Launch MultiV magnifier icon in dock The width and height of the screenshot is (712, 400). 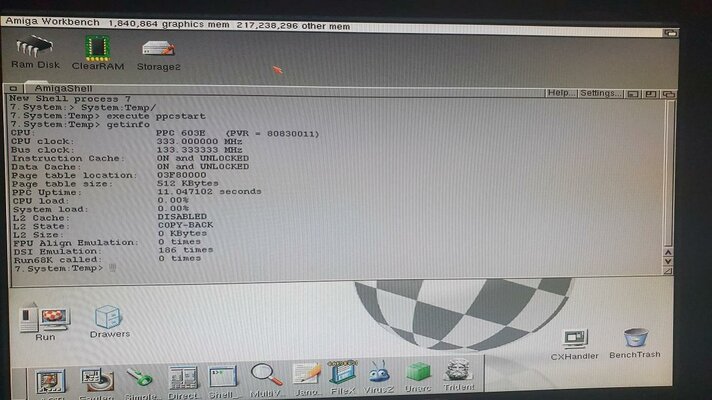[x=266, y=378]
